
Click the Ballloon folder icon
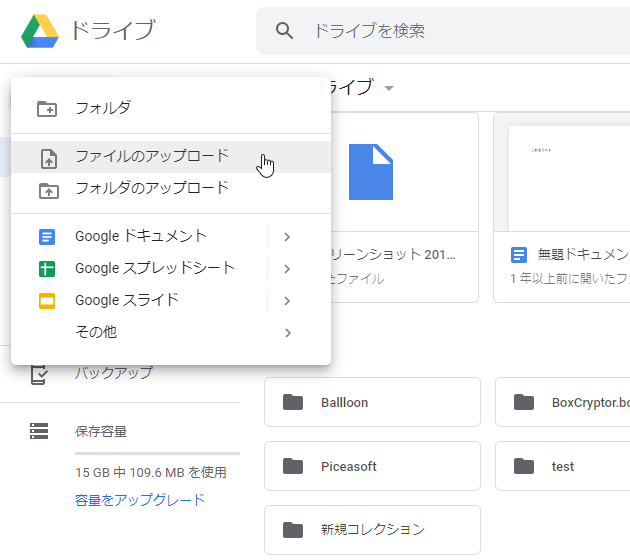tap(293, 402)
